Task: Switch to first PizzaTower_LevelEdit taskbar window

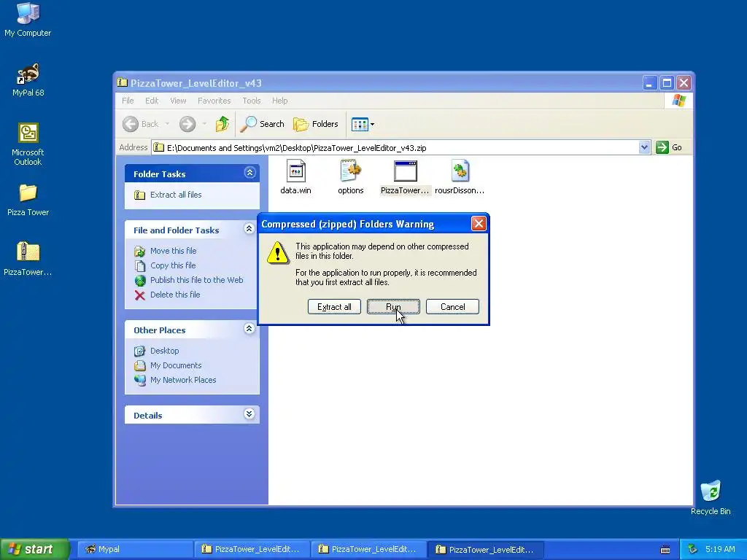Action: tap(252, 550)
